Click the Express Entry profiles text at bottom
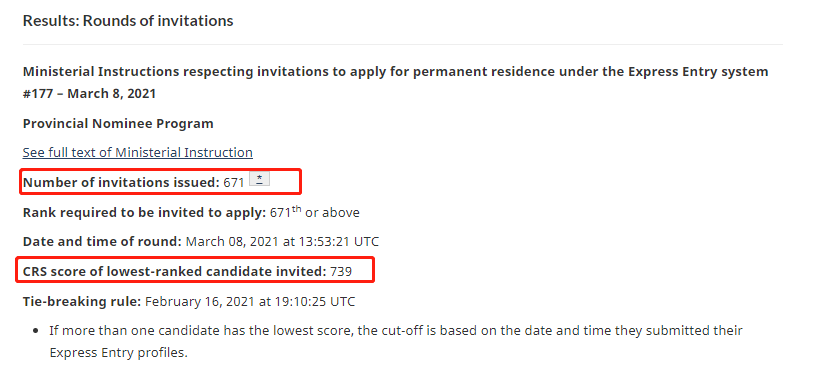826x365 pixels. (x=119, y=352)
